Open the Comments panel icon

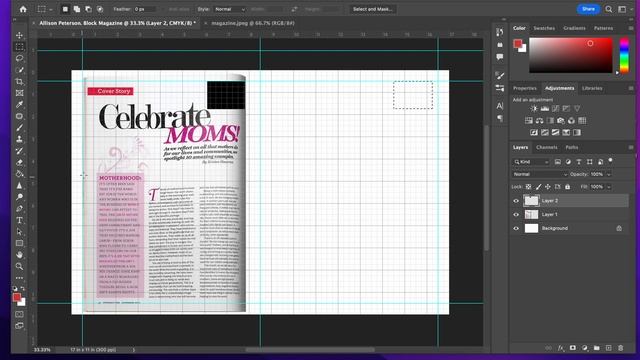pos(500,57)
